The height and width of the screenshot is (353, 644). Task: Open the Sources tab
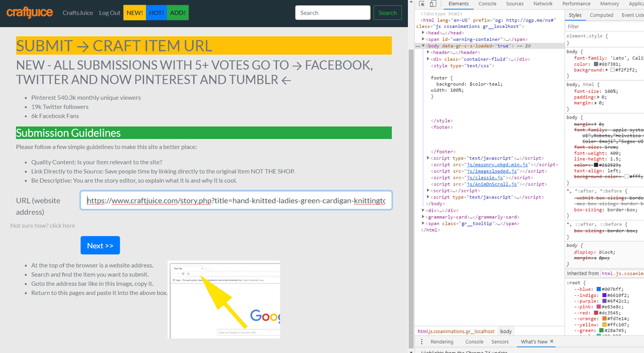point(515,4)
